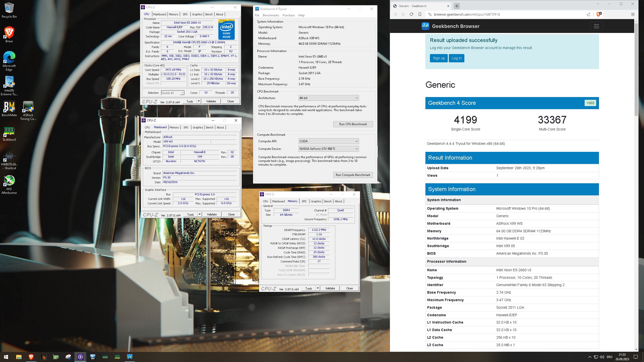Click Validate in CPU-Z Memory window

point(330,288)
